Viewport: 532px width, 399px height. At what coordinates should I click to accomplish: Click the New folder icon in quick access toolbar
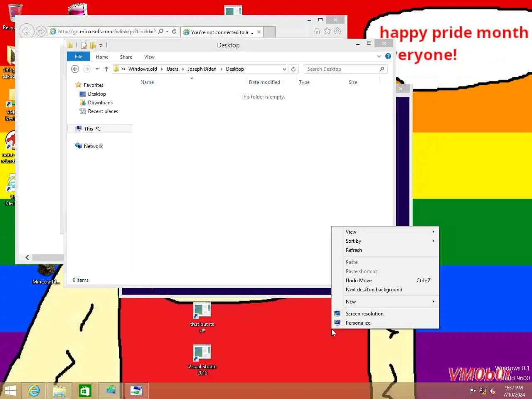pyautogui.click(x=93, y=45)
